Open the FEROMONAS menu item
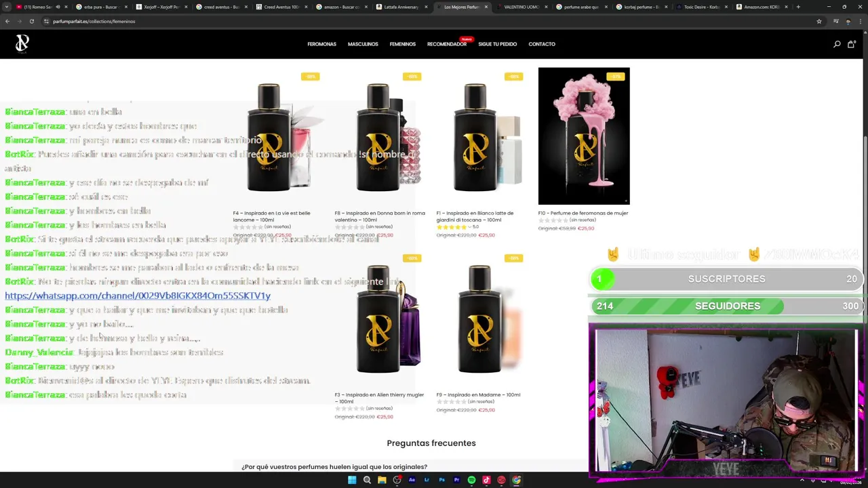The width and height of the screenshot is (868, 488). tap(321, 44)
